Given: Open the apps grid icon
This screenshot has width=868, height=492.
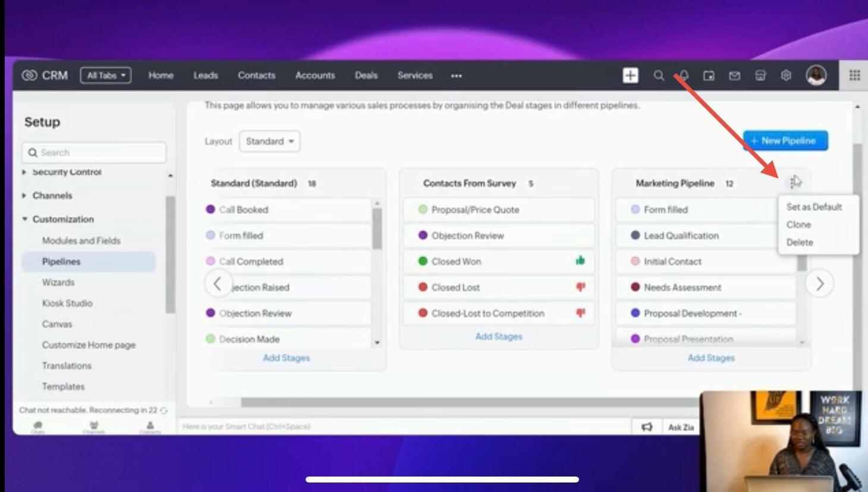Looking at the screenshot, I should tap(854, 75).
